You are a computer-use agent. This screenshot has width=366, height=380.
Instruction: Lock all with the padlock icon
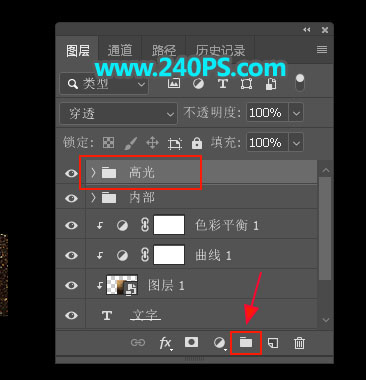point(197,143)
